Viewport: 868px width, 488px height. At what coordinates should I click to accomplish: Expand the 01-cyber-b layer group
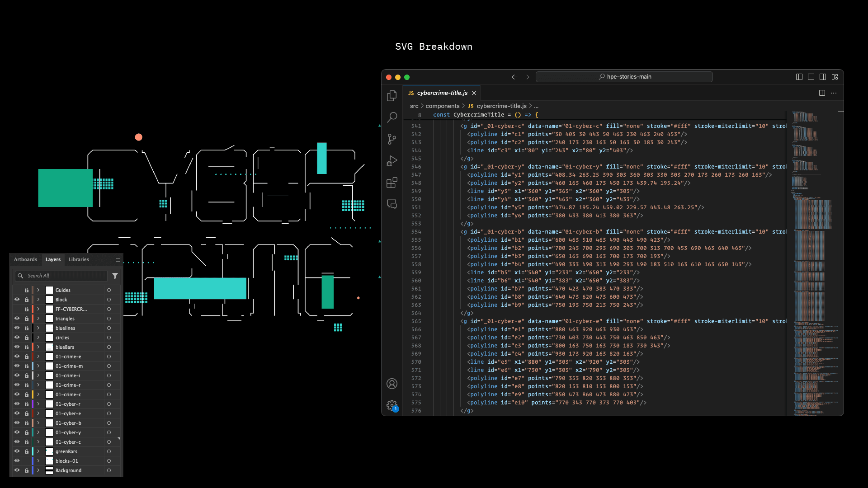(38, 423)
